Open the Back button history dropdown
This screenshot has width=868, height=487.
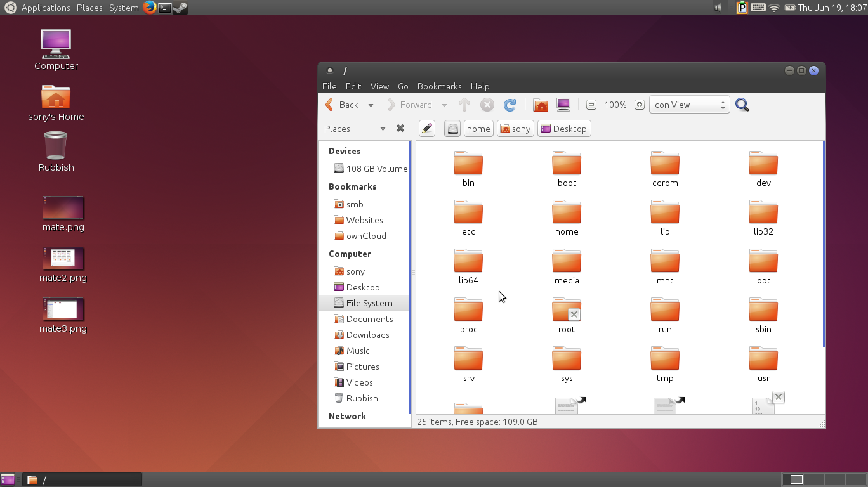370,105
